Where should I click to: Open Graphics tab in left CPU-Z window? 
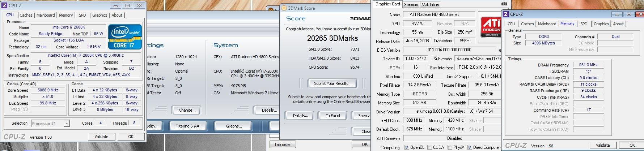(x=99, y=15)
